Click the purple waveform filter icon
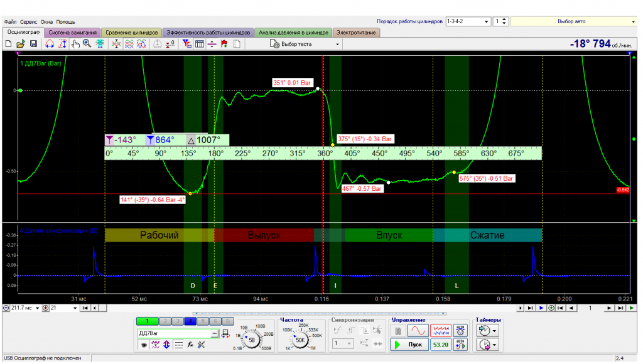Screen dimensions: 643x364 pyautogui.click(x=156, y=345)
